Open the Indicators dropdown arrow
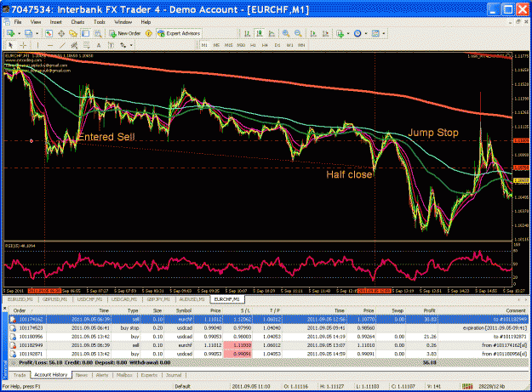 (348, 33)
